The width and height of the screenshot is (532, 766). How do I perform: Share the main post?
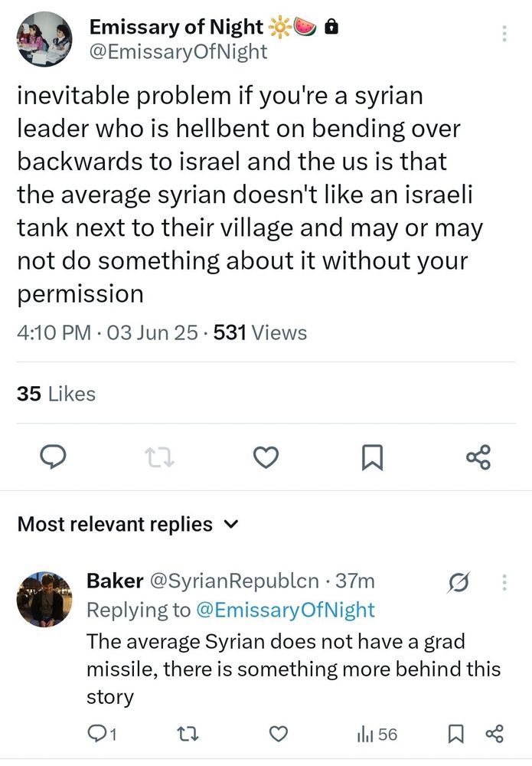478,457
